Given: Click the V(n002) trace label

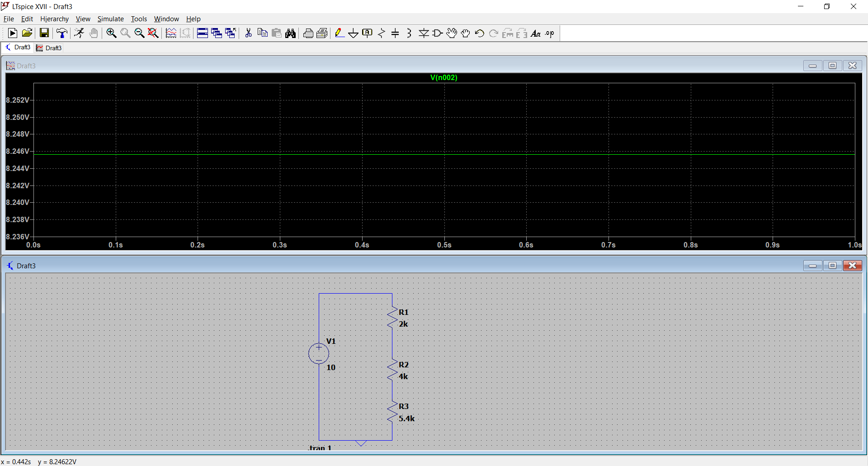Looking at the screenshot, I should pyautogui.click(x=444, y=77).
